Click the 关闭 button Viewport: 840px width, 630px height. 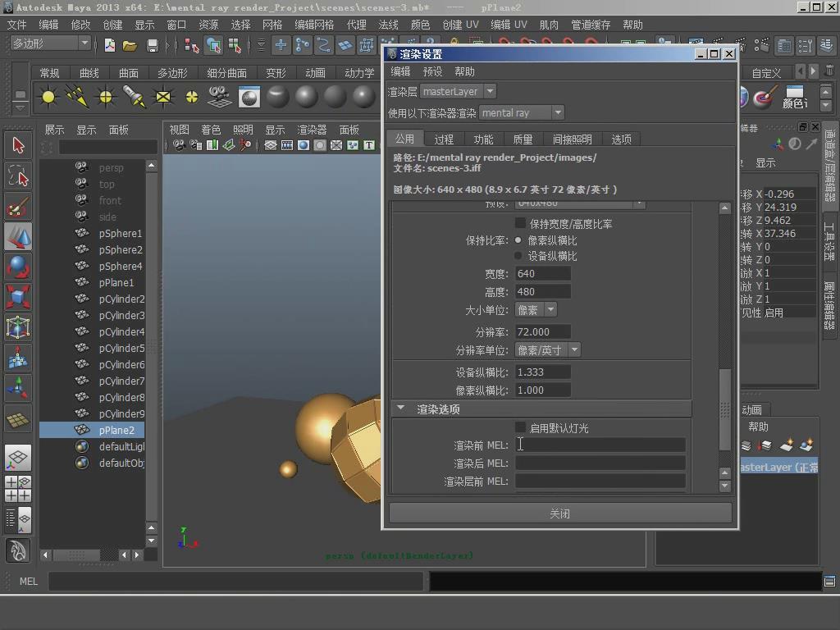tap(560, 514)
